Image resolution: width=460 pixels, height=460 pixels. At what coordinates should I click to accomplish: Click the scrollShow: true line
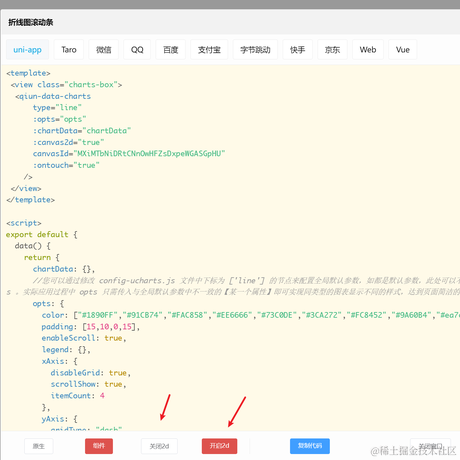click(88, 384)
